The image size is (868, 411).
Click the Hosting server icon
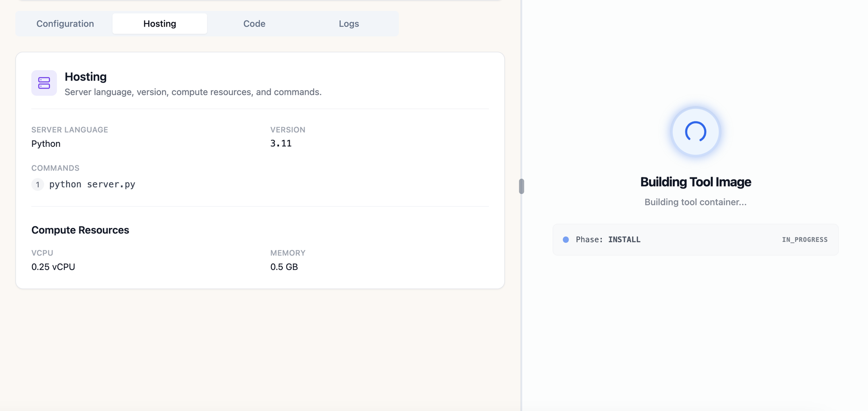[x=44, y=83]
